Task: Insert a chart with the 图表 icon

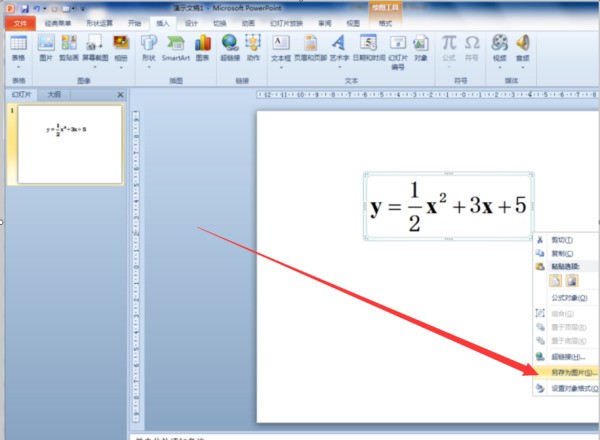Action: [x=203, y=44]
